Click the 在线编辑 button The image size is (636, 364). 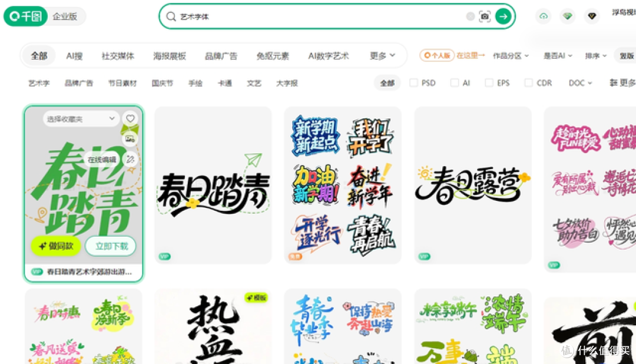102,160
